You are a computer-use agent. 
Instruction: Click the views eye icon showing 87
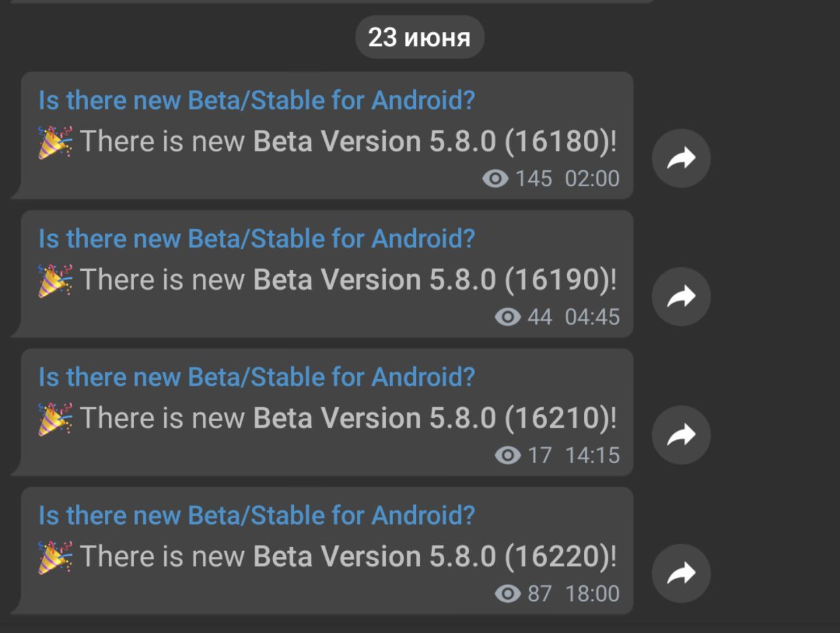tap(507, 594)
